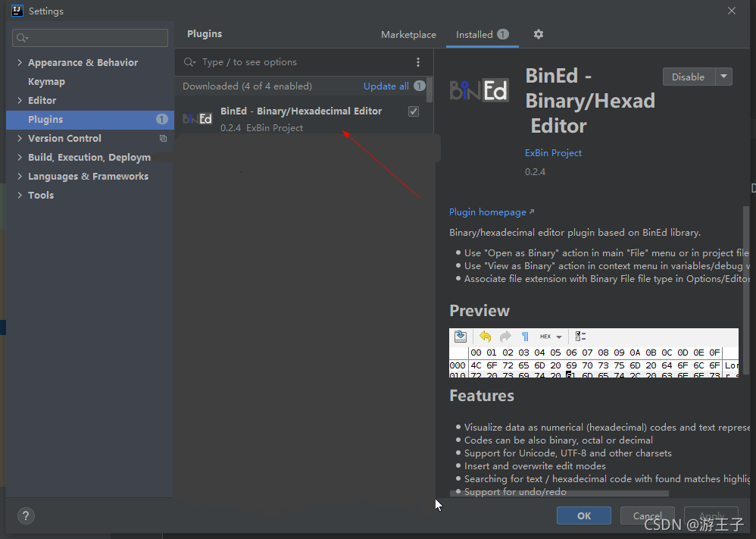
Task: Open the plugins gear settings menu
Action: 539,34
